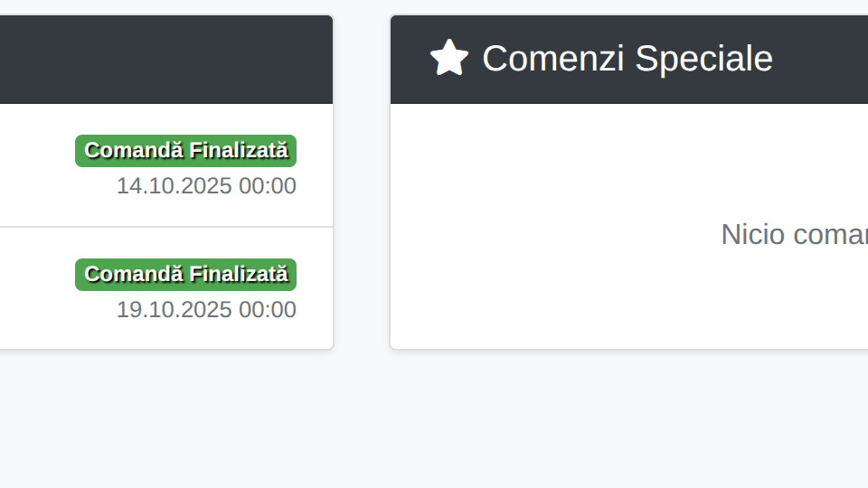Screen dimensions: 868x488
Task: Click the star icon beside Comenzi Speciale
Action: [x=448, y=58]
